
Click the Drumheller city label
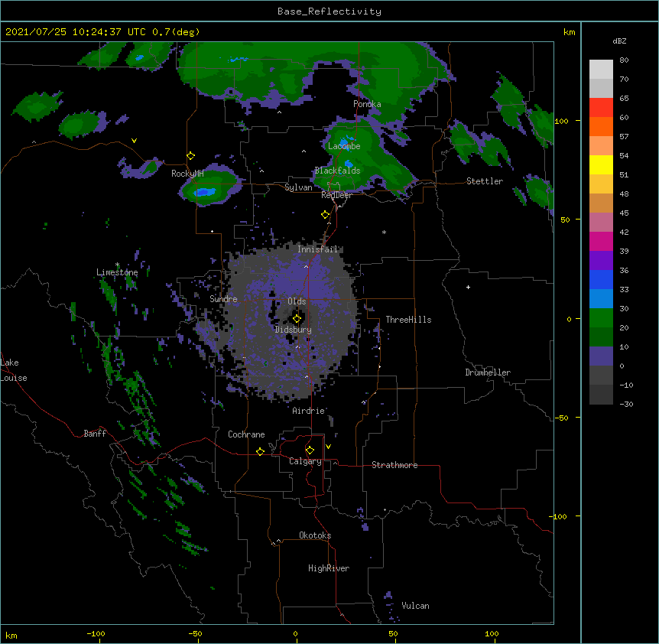click(488, 372)
